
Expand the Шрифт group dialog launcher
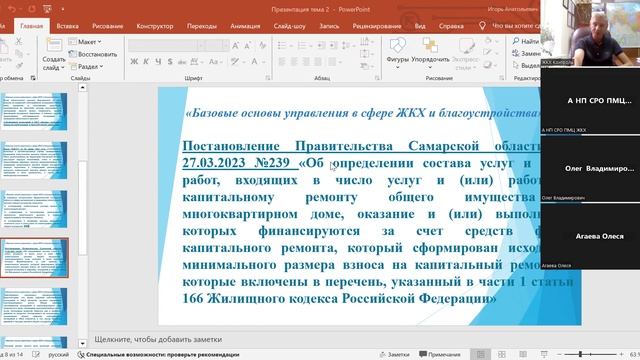tap(268, 78)
